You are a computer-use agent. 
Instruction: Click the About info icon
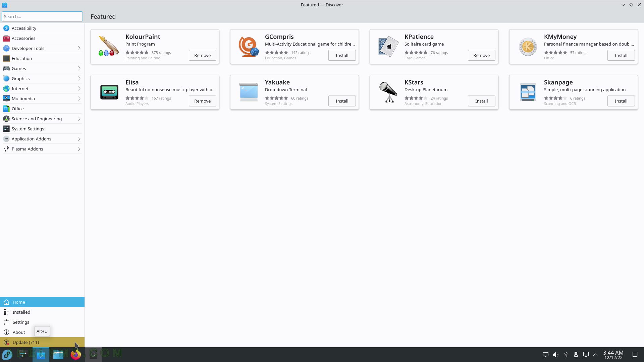pyautogui.click(x=6, y=332)
